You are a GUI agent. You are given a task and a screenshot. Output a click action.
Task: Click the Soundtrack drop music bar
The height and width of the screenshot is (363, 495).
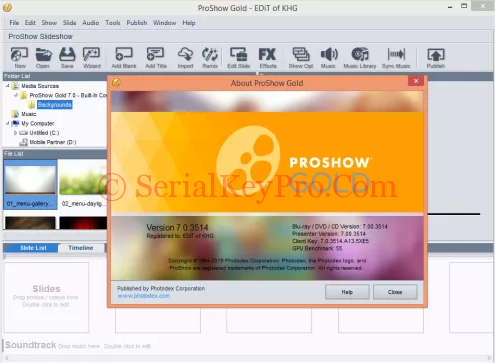tap(247, 345)
